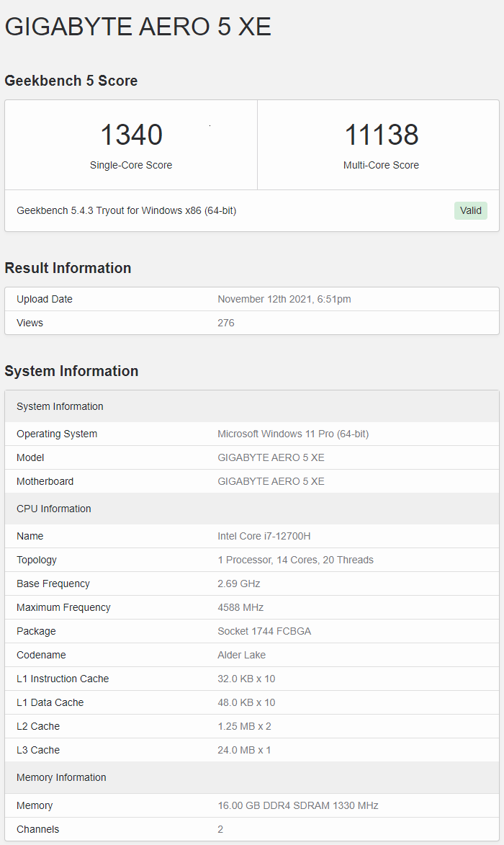Click the Intel Core i7-12700H name
The width and height of the screenshot is (504, 845).
[x=264, y=536]
